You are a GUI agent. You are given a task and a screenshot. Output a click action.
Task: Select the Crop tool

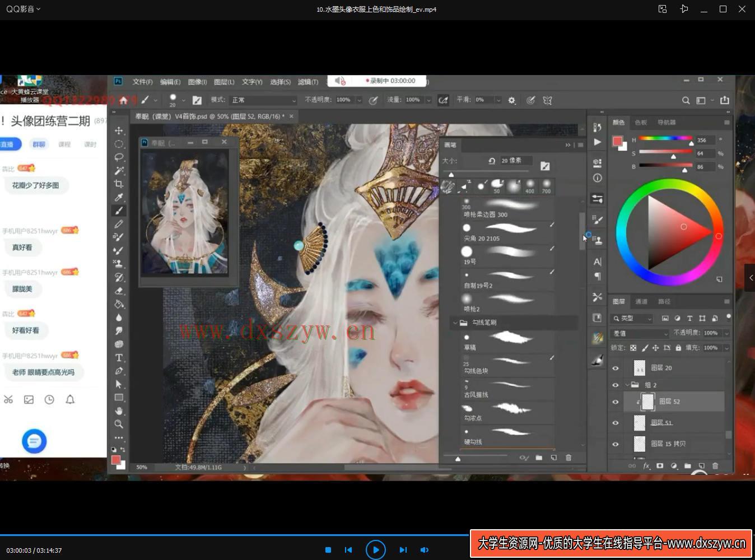tap(119, 184)
